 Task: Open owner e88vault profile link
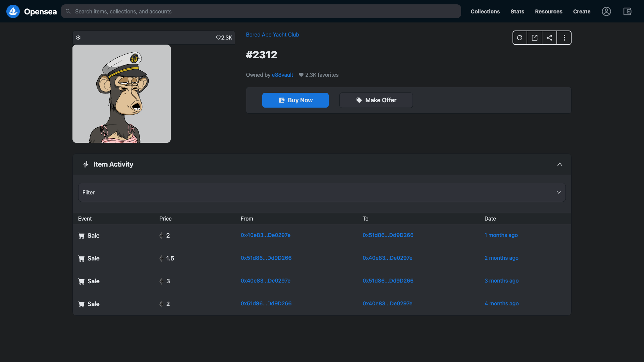pos(282,75)
